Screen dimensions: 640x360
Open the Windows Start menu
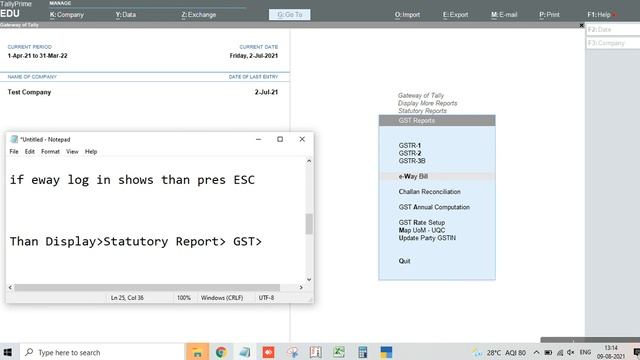[x=8, y=352]
